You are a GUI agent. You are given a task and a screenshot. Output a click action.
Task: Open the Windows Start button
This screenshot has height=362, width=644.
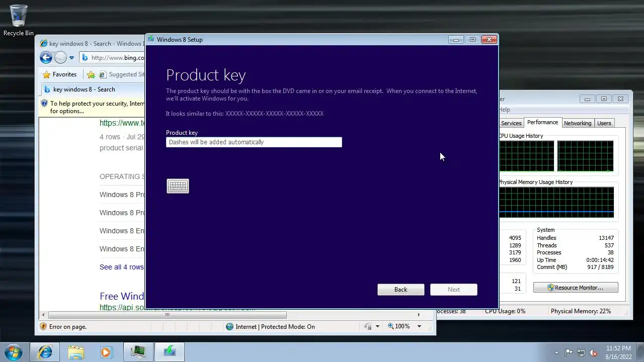(x=14, y=352)
